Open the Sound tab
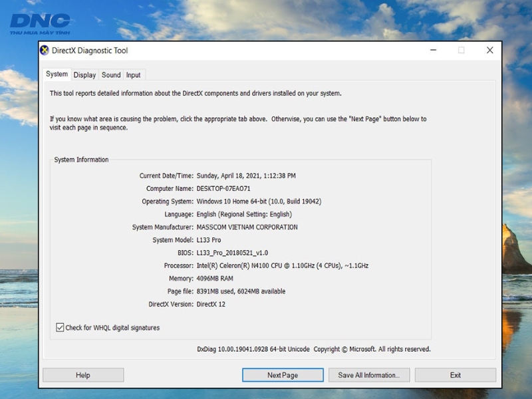Image resolution: width=532 pixels, height=399 pixels. pos(111,75)
